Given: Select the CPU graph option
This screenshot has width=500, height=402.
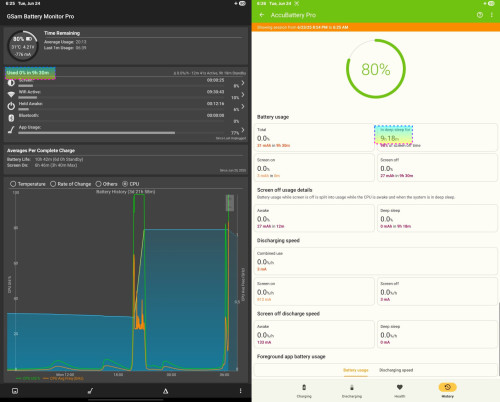Looking at the screenshot, I should click(130, 184).
